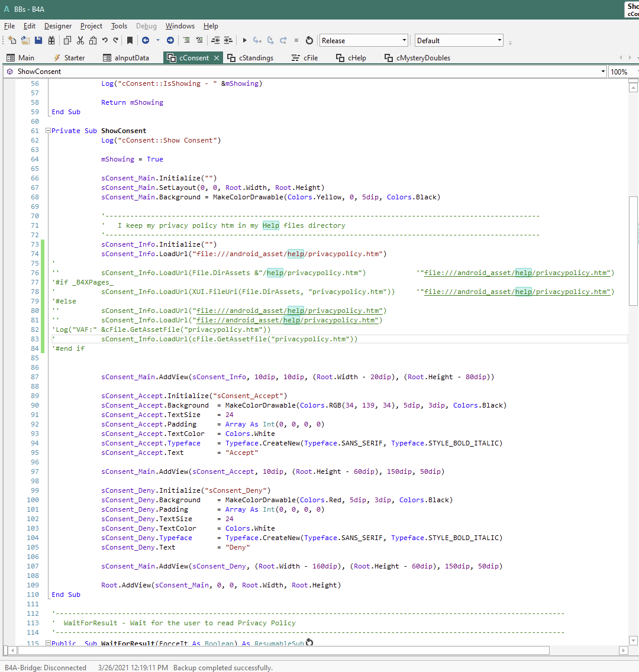The width and height of the screenshot is (639, 672).
Task: Click the Cut icon in toolbar
Action: (80, 40)
